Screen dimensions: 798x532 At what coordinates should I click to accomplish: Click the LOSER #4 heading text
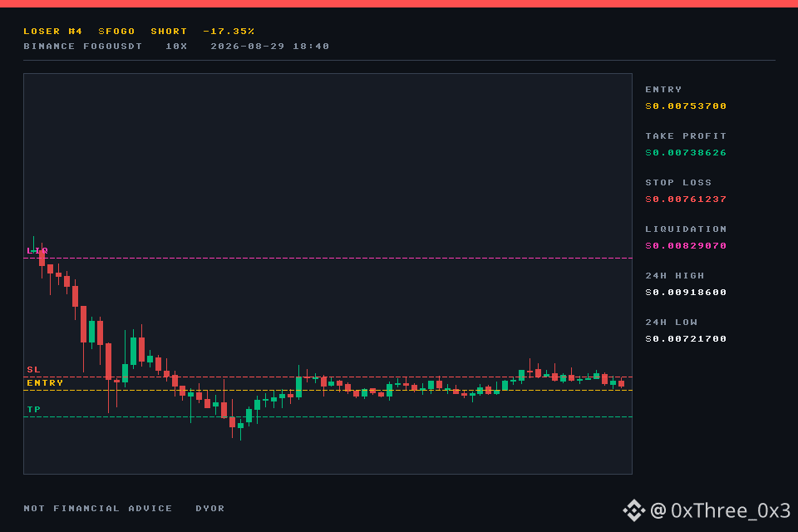tap(53, 32)
